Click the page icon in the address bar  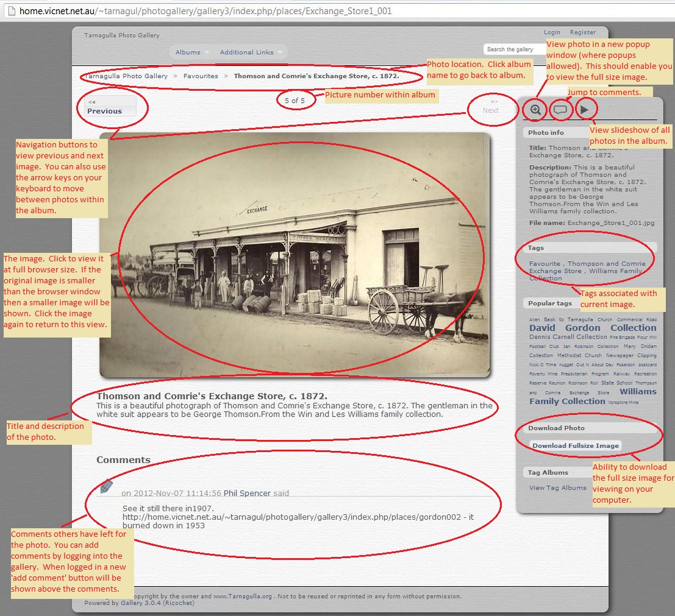click(12, 11)
